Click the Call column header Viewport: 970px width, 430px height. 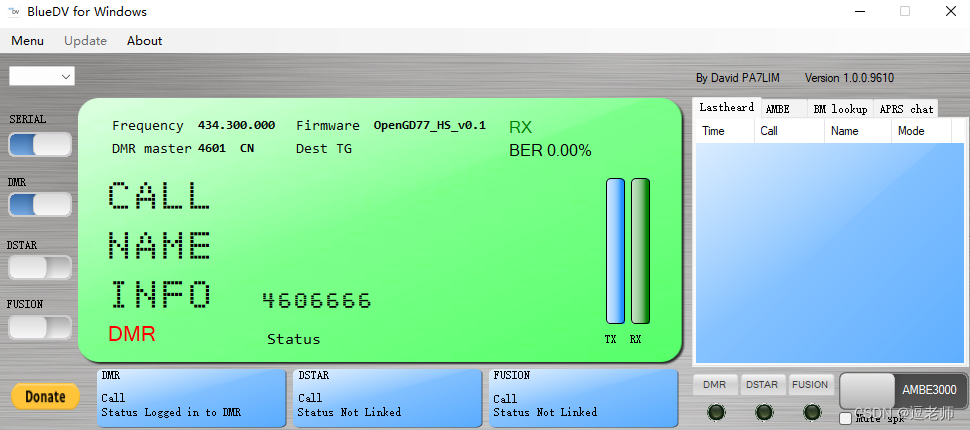click(x=789, y=131)
